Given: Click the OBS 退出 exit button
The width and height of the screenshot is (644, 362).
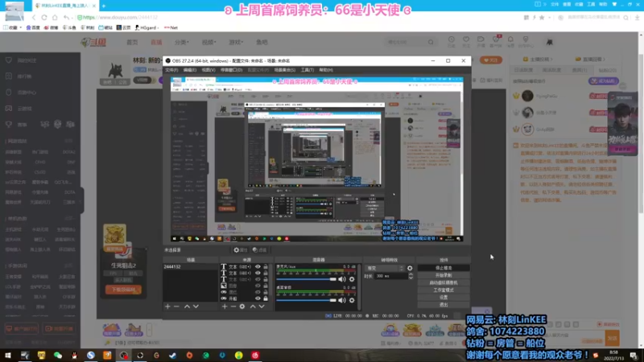Looking at the screenshot, I should pyautogui.click(x=444, y=305).
